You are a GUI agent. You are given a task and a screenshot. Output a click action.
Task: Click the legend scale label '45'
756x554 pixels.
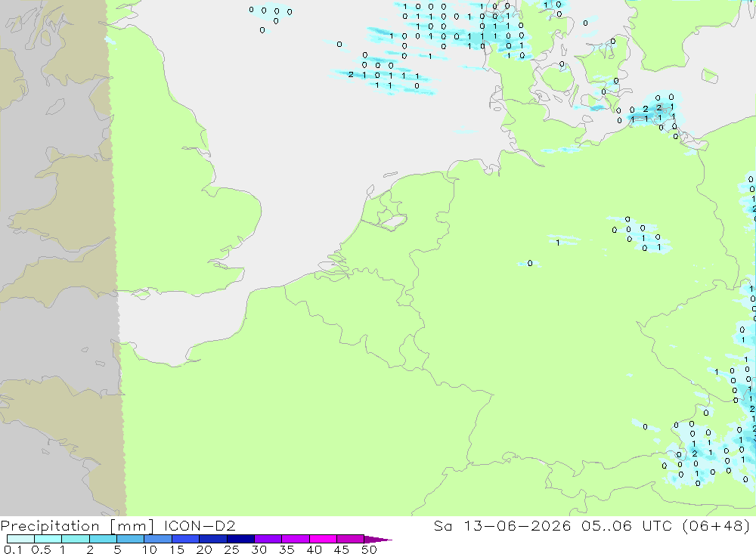[342, 549]
